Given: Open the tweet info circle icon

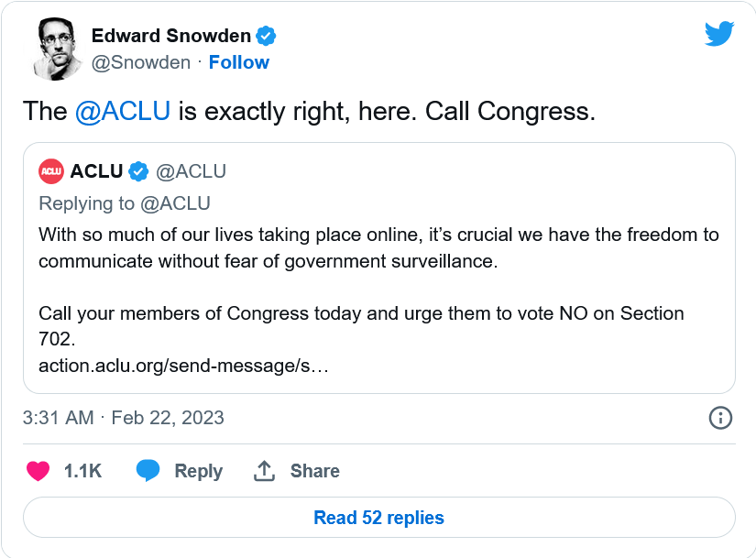Looking at the screenshot, I should point(720,418).
